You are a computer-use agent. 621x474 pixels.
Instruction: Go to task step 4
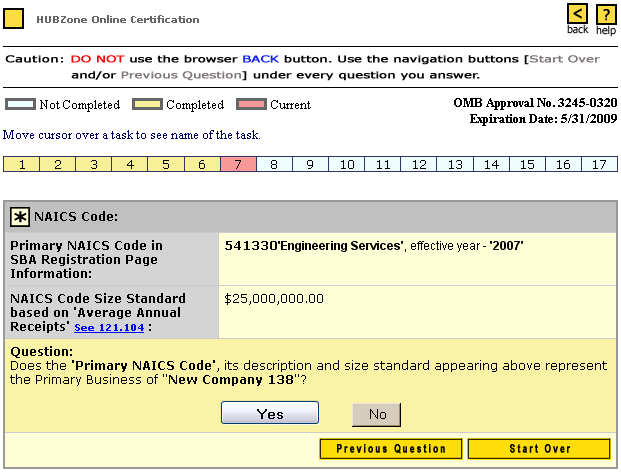(x=130, y=164)
